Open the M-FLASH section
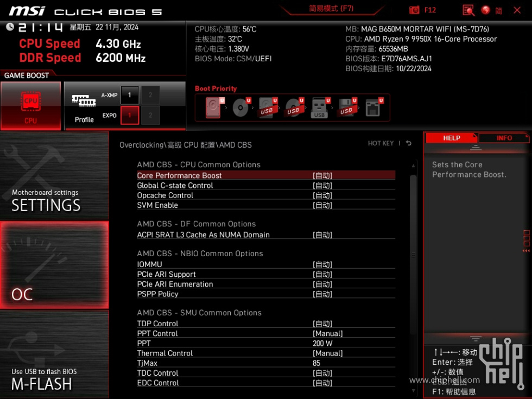This screenshot has width=532, height=399. point(54,354)
